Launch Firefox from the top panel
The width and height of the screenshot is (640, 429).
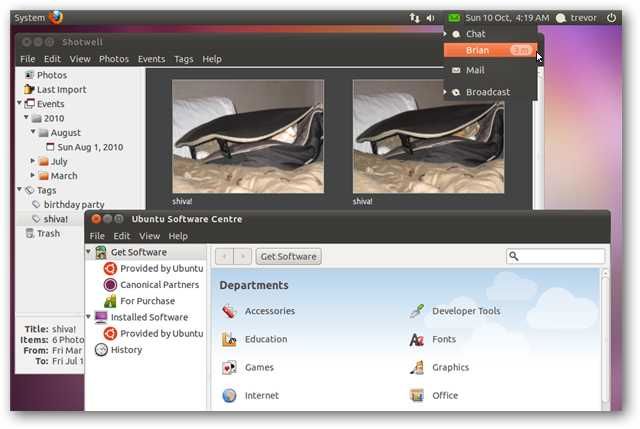click(x=56, y=17)
